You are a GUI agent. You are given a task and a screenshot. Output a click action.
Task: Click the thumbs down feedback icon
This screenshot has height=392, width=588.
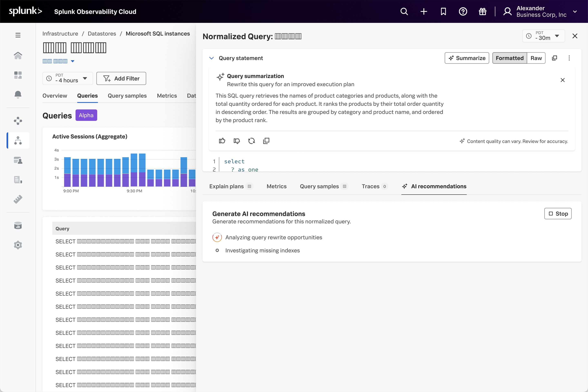[236, 141]
